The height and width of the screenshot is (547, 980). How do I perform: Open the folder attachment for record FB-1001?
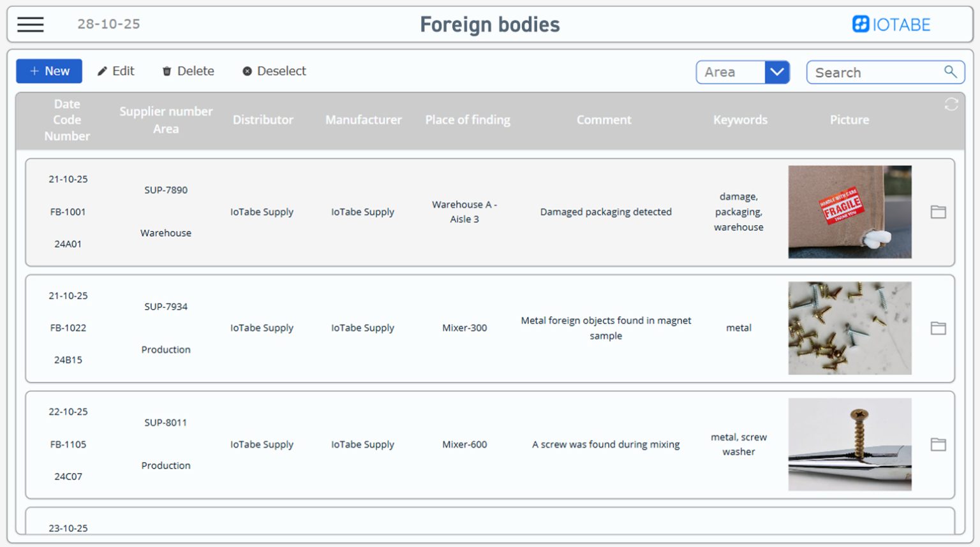[938, 212]
